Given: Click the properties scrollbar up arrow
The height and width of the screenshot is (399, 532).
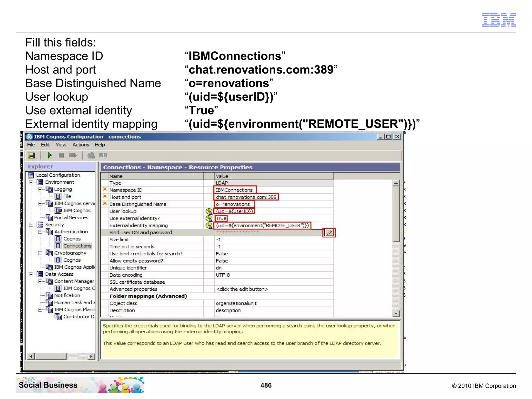Looking at the screenshot, I should pyautogui.click(x=396, y=183).
